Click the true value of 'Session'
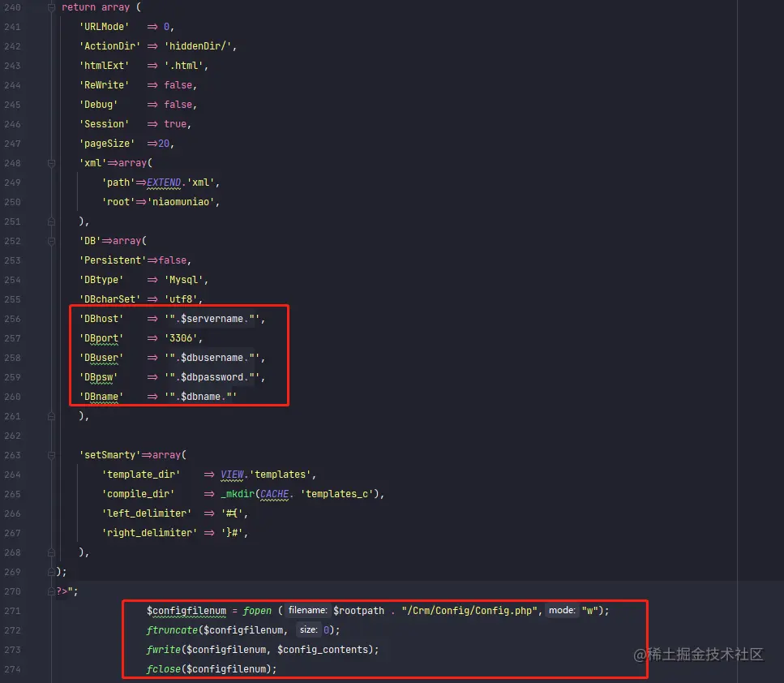 tap(175, 124)
